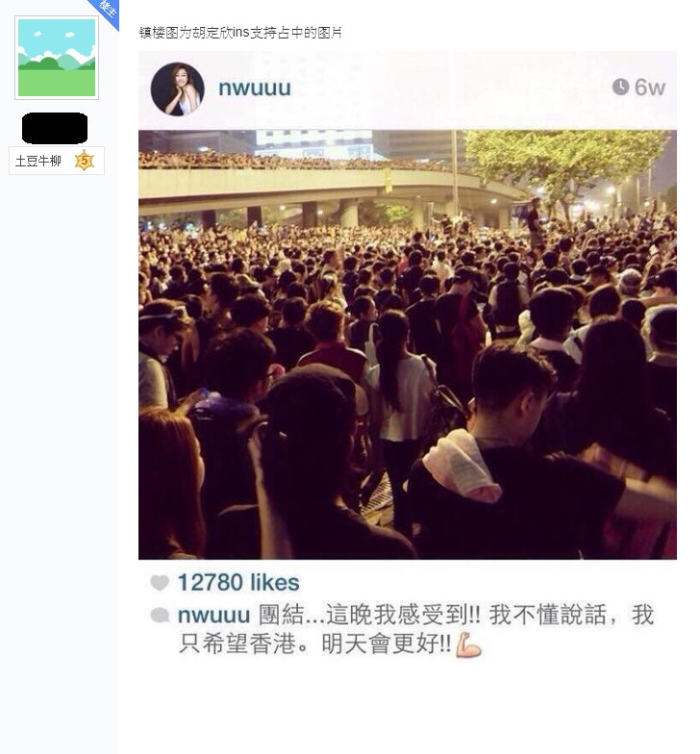Open the crowd protest photo

[408, 344]
